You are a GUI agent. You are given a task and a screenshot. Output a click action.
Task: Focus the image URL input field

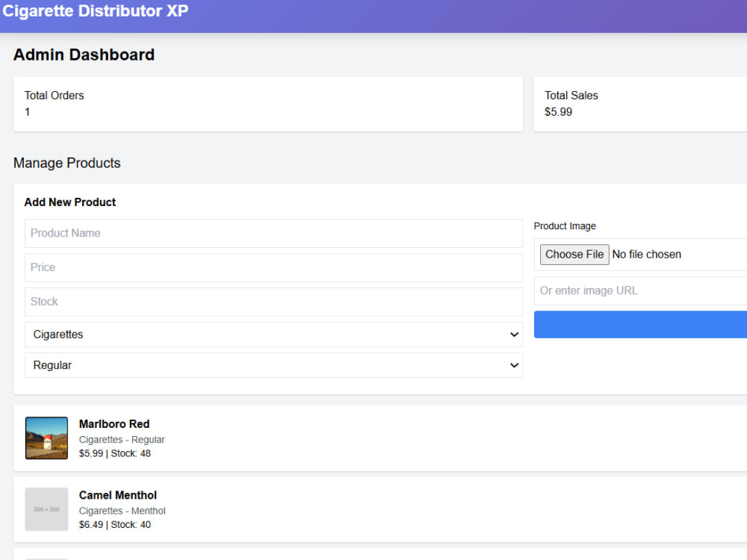point(640,290)
